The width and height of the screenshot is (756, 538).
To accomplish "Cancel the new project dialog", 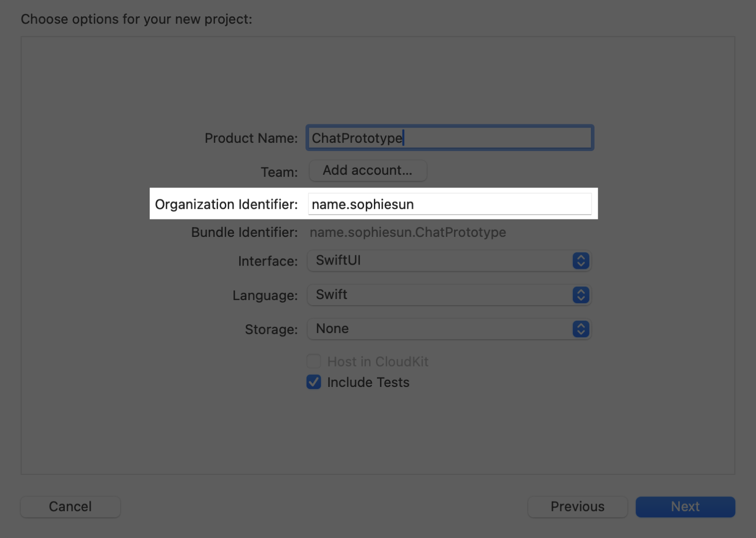I will (x=70, y=507).
